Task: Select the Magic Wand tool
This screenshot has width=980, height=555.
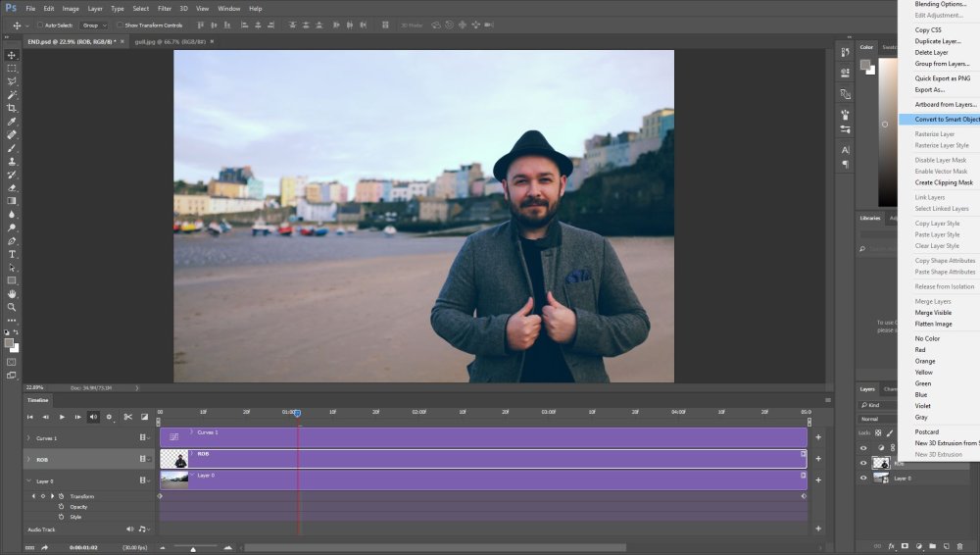Action: tap(11, 95)
